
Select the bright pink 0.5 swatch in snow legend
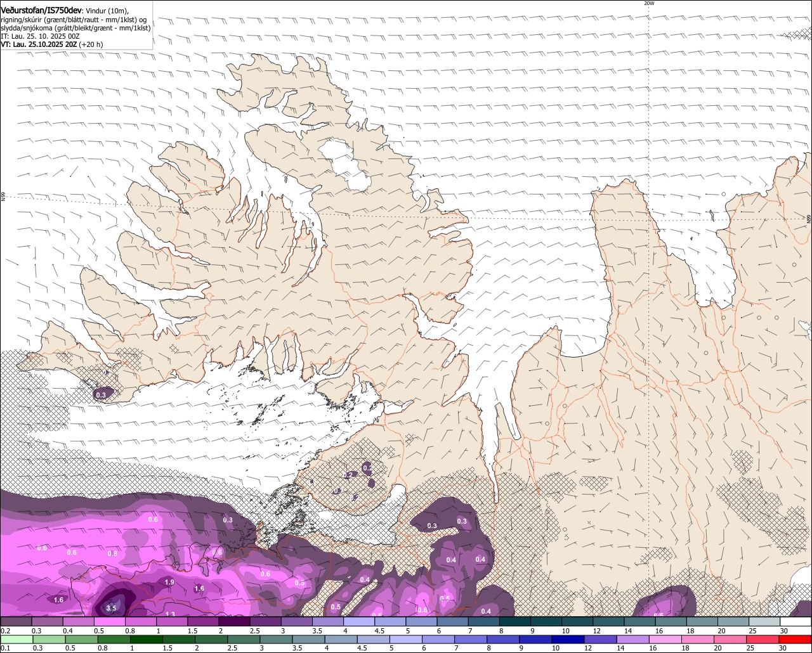109,621
